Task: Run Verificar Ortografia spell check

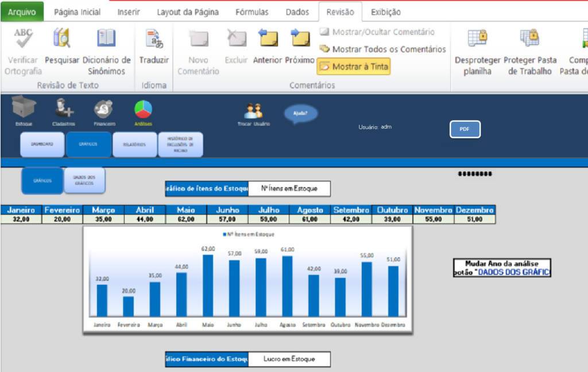Action: pos(23,52)
